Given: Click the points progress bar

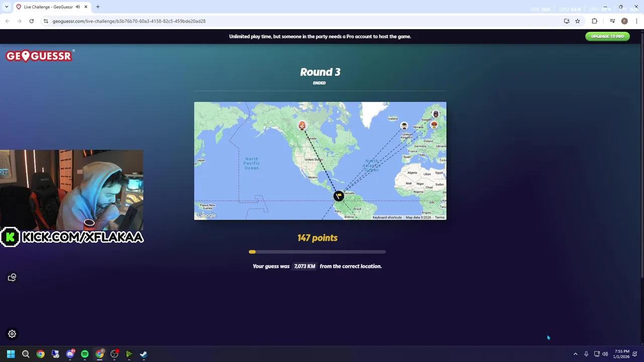Looking at the screenshot, I should (x=317, y=252).
